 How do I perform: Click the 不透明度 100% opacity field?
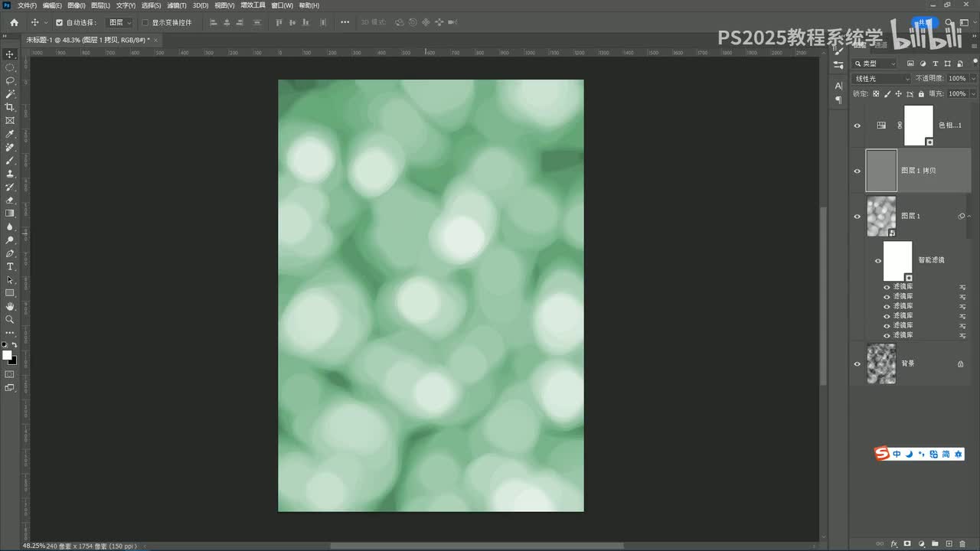coord(957,79)
